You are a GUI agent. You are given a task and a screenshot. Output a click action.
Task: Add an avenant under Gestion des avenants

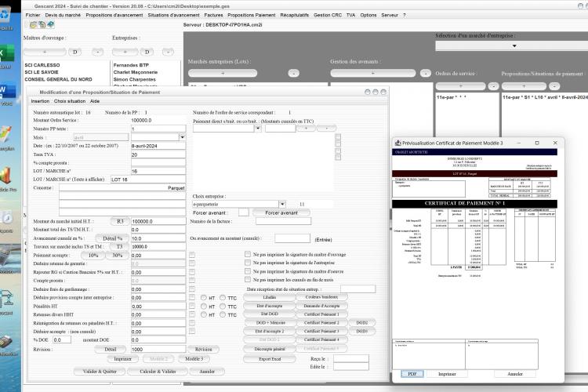click(372, 73)
